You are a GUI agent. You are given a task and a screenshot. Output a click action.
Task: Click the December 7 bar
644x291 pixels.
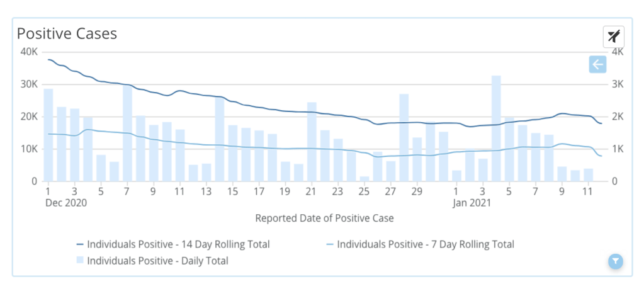127,134
